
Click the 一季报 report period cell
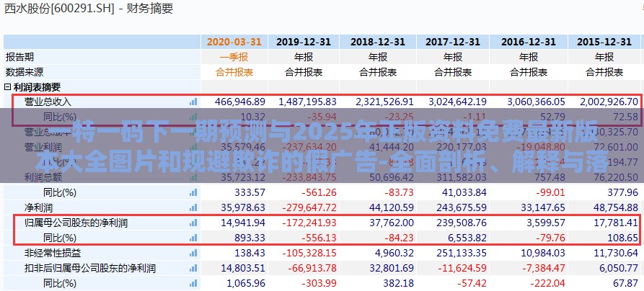pos(234,57)
